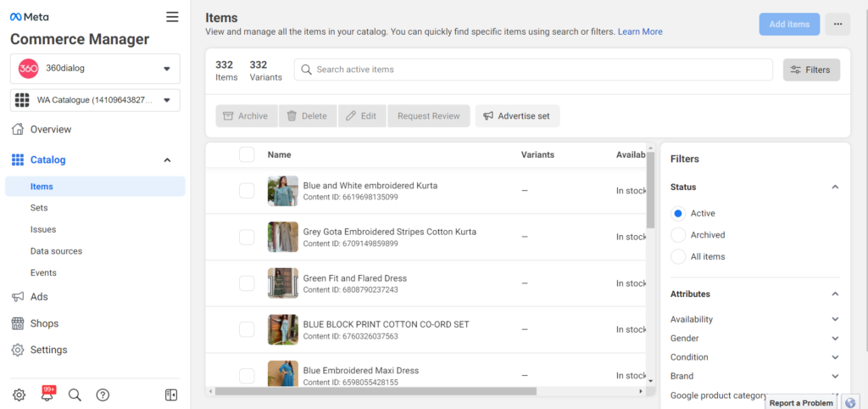Open the help question mark icon
Screen dimensions: 868x409
point(103,395)
